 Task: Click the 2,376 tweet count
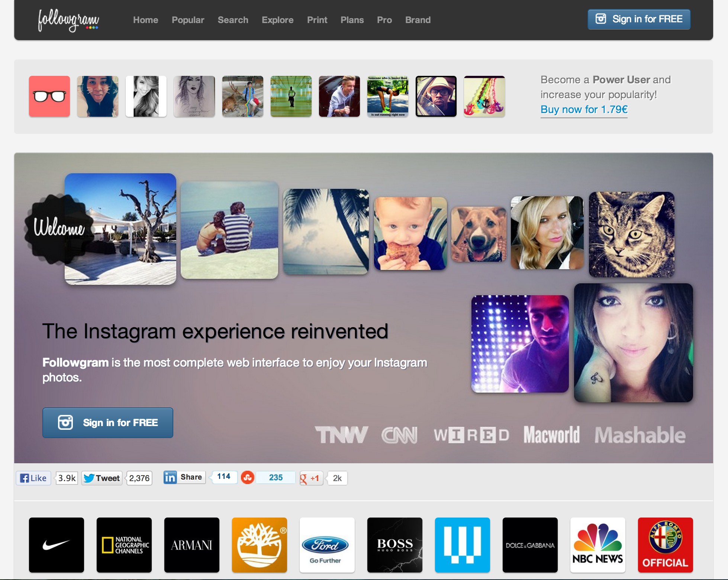[139, 478]
